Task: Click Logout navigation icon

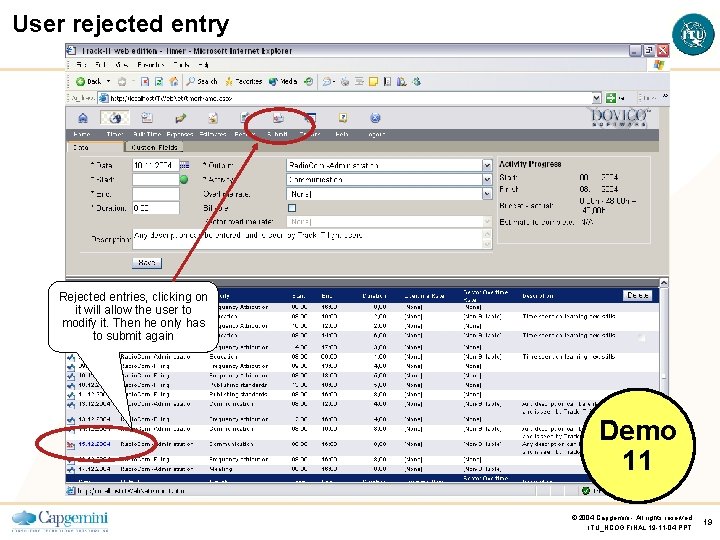Action: 375,118
